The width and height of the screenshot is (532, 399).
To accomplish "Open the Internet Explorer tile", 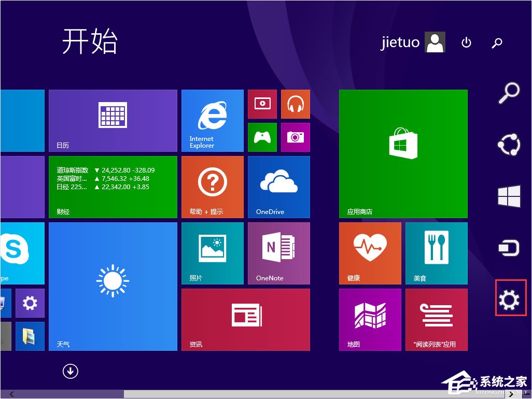I will click(212, 120).
